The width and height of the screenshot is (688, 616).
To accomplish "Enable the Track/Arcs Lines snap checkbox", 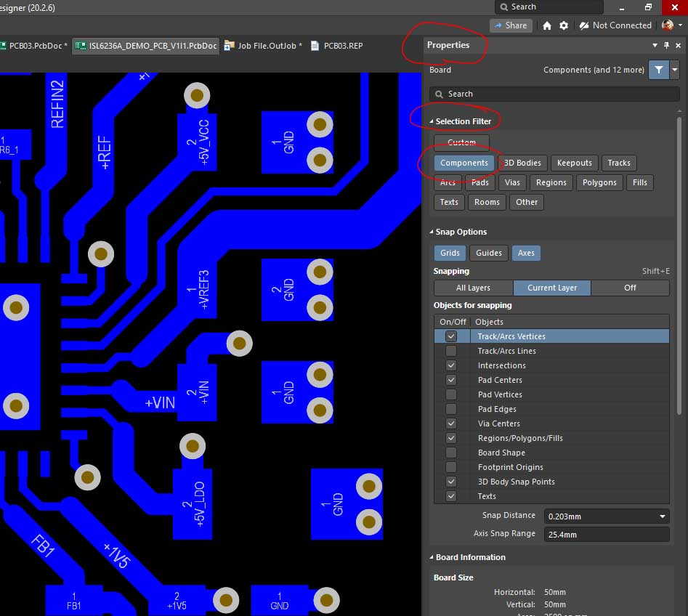I will 451,351.
